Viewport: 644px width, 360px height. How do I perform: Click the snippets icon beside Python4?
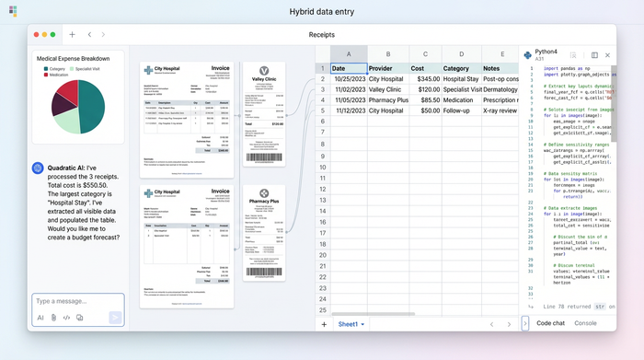click(x=573, y=55)
